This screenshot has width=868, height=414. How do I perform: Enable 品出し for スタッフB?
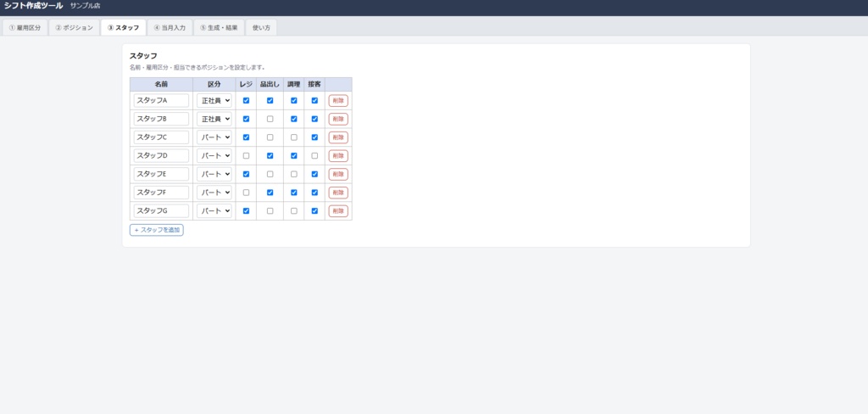270,119
